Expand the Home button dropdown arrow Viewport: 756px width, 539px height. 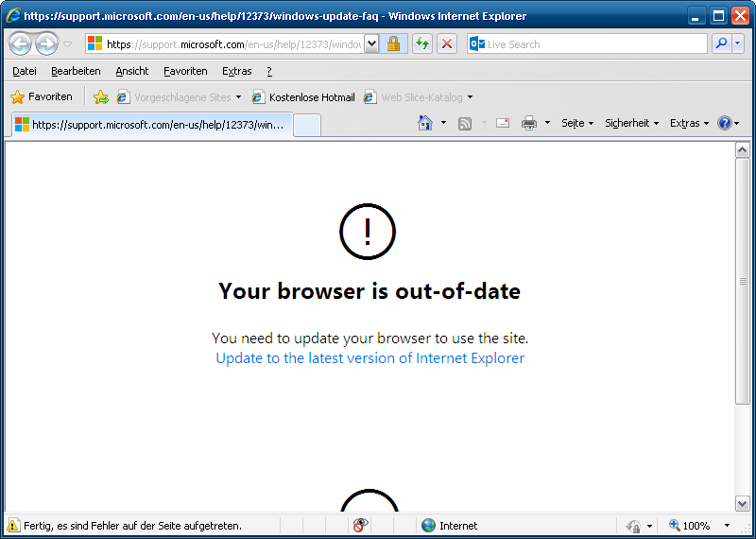click(443, 124)
